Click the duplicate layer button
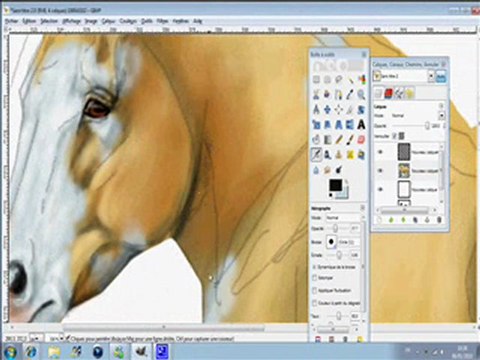Image resolution: width=480 pixels, height=360 pixels. 415,220
